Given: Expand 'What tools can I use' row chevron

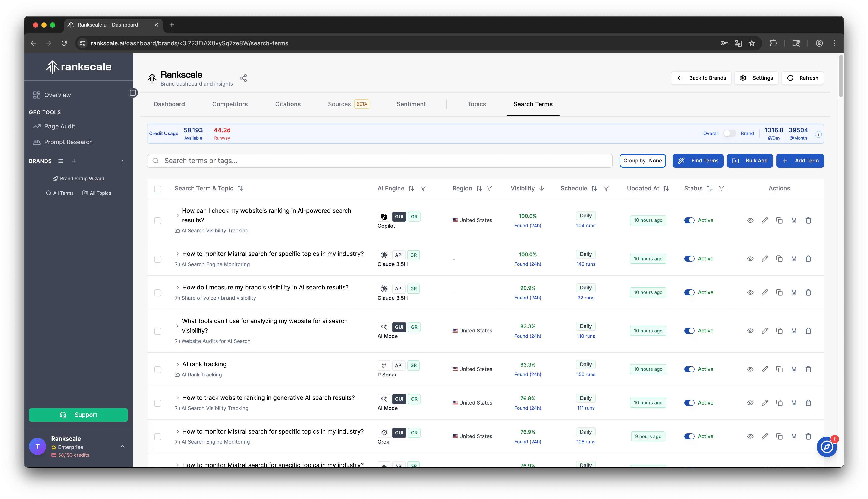Looking at the screenshot, I should [x=177, y=326].
